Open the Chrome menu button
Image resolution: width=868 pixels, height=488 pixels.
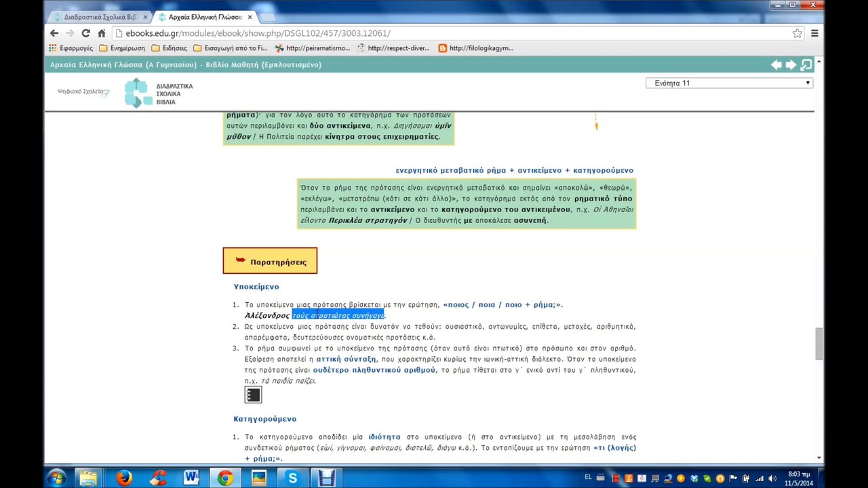(814, 33)
